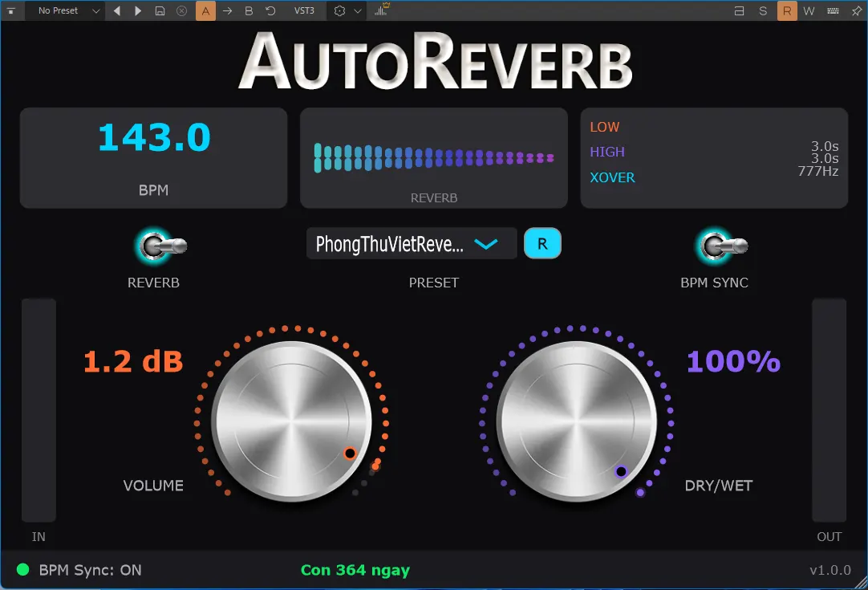868x590 pixels.
Task: Click the crowned meter bars icon
Action: [381, 10]
